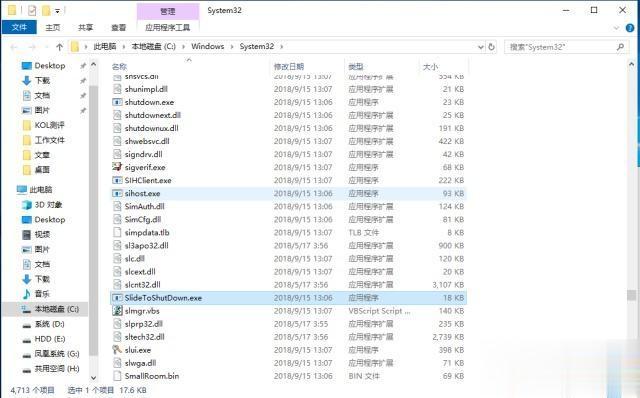Select the slui.exe key icon
Image resolution: width=640 pixels, height=398 pixels.
click(117, 350)
